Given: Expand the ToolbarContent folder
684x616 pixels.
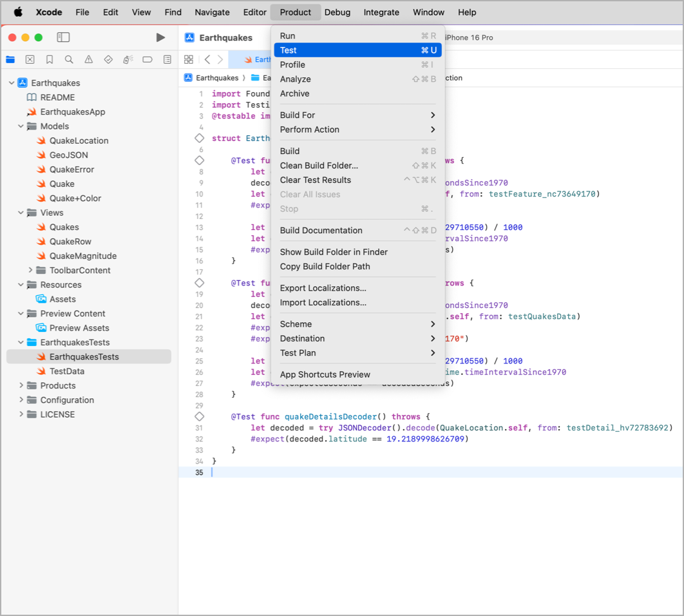Looking at the screenshot, I should [x=30, y=270].
